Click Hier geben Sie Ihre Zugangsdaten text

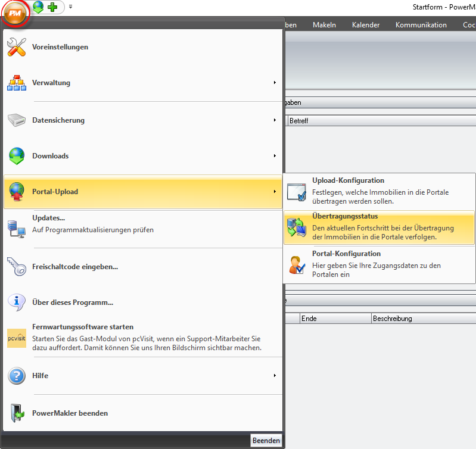click(x=377, y=270)
